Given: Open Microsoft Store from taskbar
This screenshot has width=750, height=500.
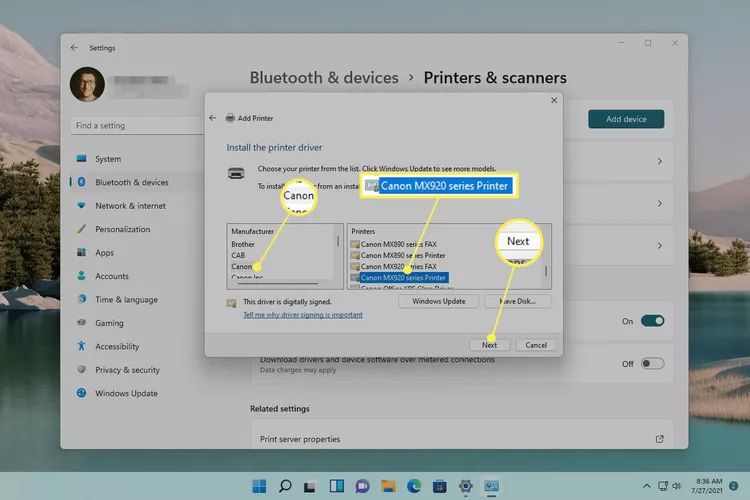Looking at the screenshot, I should click(x=440, y=486).
